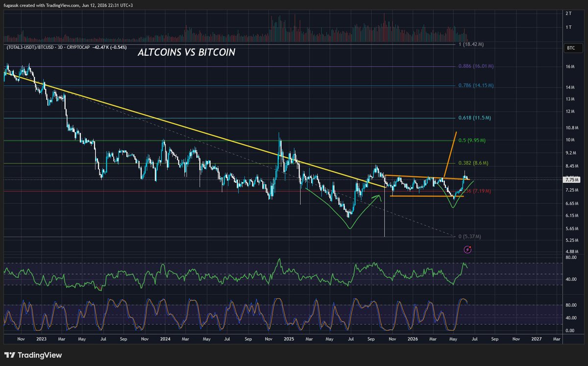Click the purple lightning bolt event icon

click(467, 249)
